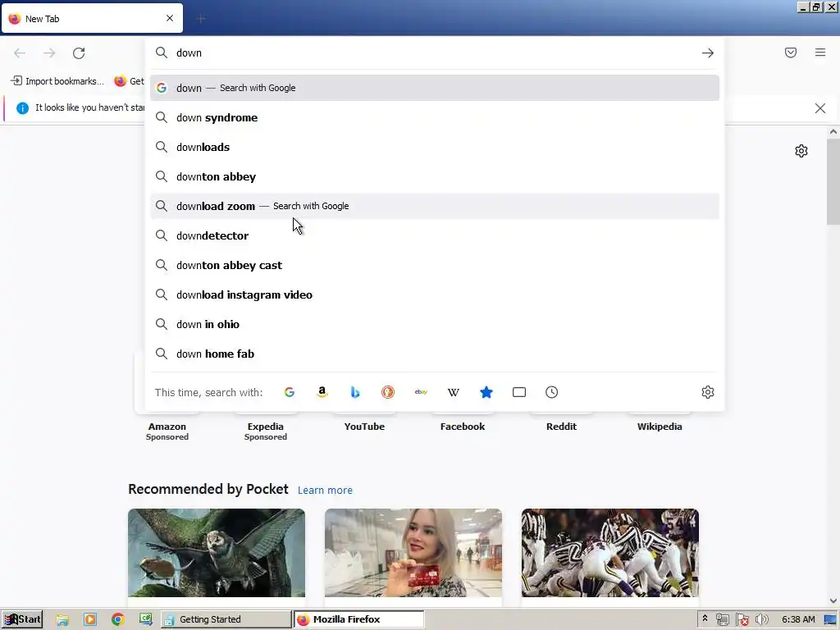Expand hidden system tray icons
Screen dimensions: 840x630
[705, 619]
